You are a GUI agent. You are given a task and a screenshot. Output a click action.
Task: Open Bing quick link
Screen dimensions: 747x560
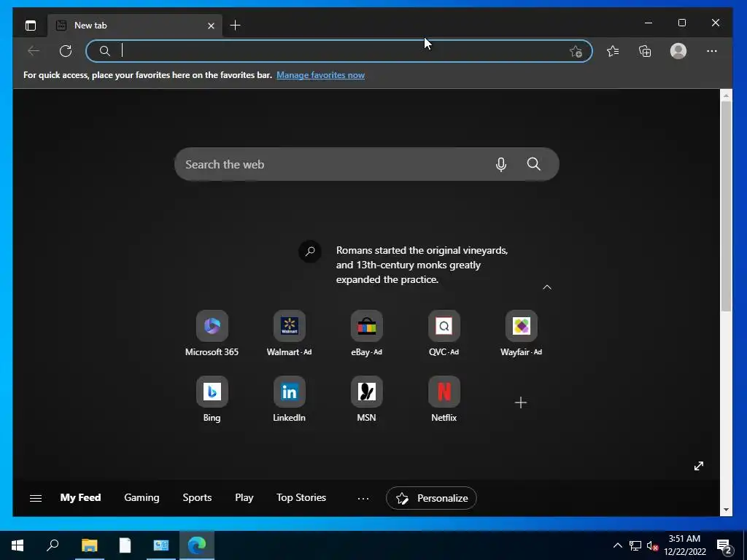[x=212, y=399]
